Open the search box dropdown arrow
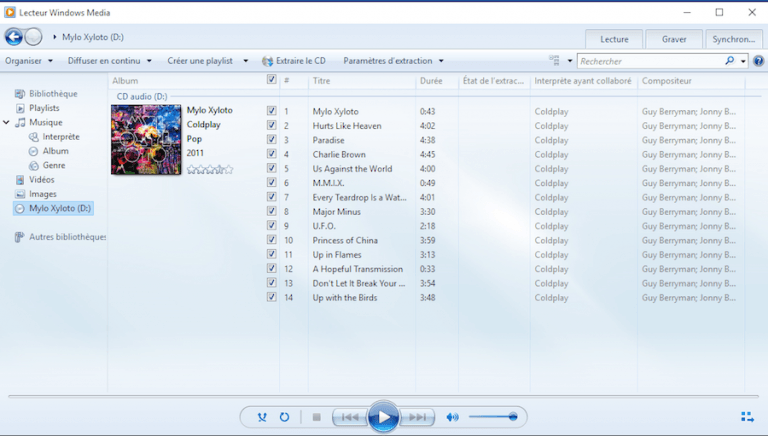 pyautogui.click(x=743, y=61)
